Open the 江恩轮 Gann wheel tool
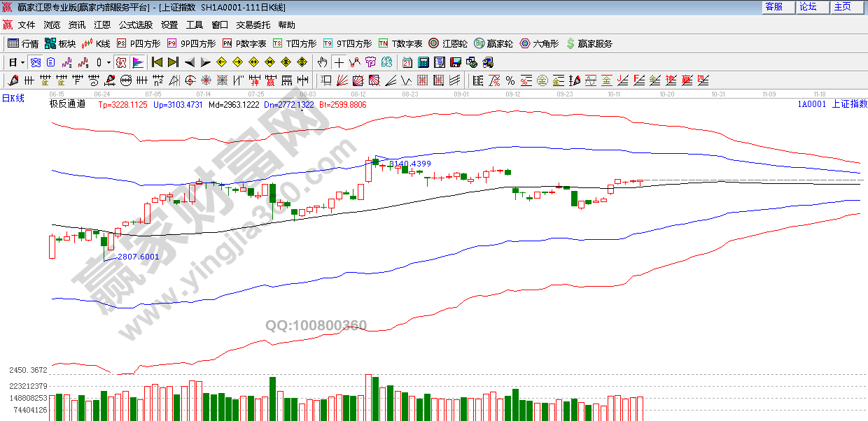This screenshot has width=868, height=421. click(448, 43)
